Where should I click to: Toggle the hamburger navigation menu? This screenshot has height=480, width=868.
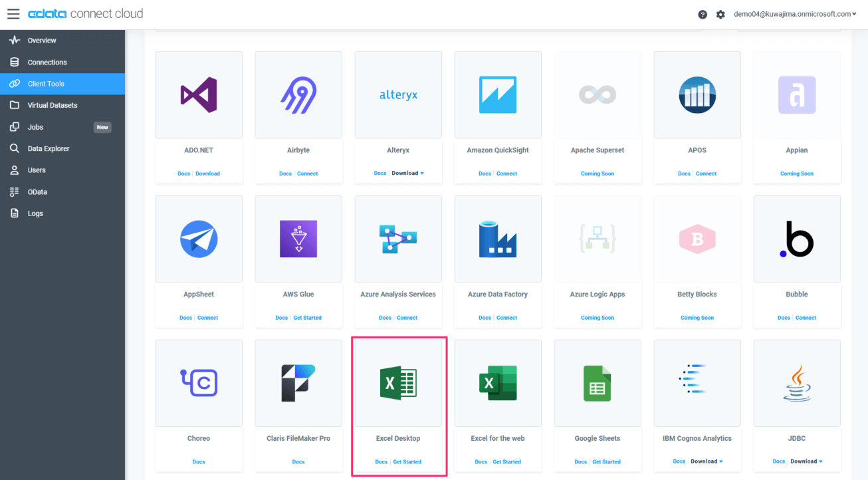coord(13,14)
